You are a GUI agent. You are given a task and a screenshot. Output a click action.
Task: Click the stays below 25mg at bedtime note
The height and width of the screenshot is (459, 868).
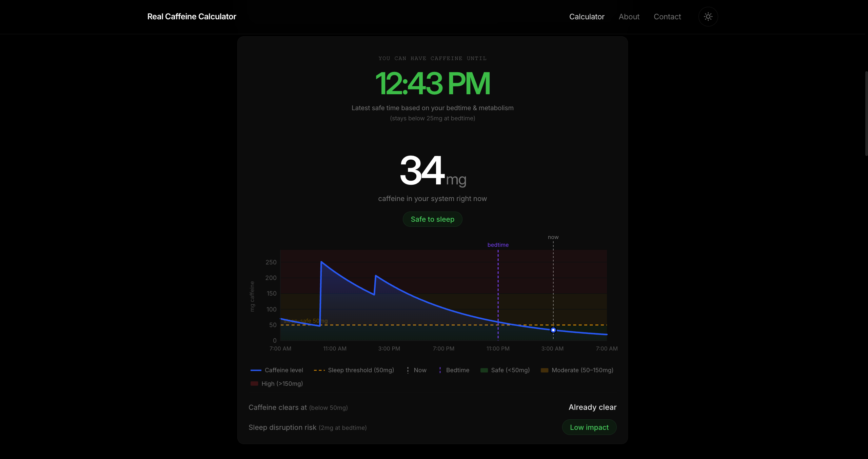[432, 118]
